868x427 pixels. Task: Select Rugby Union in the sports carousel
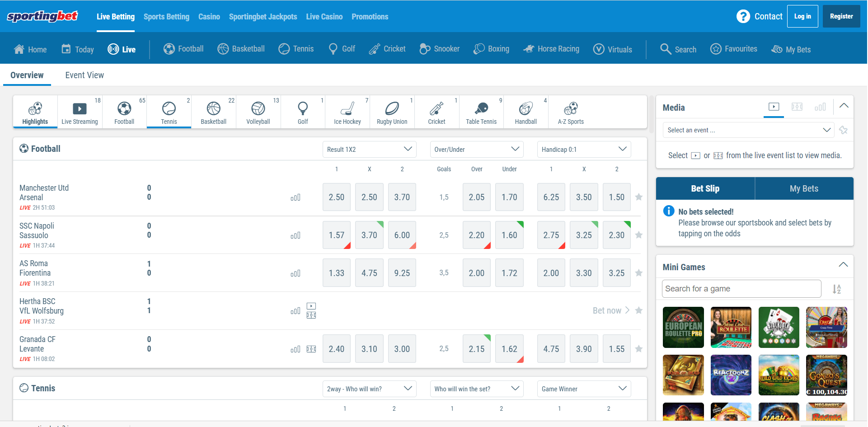point(392,112)
